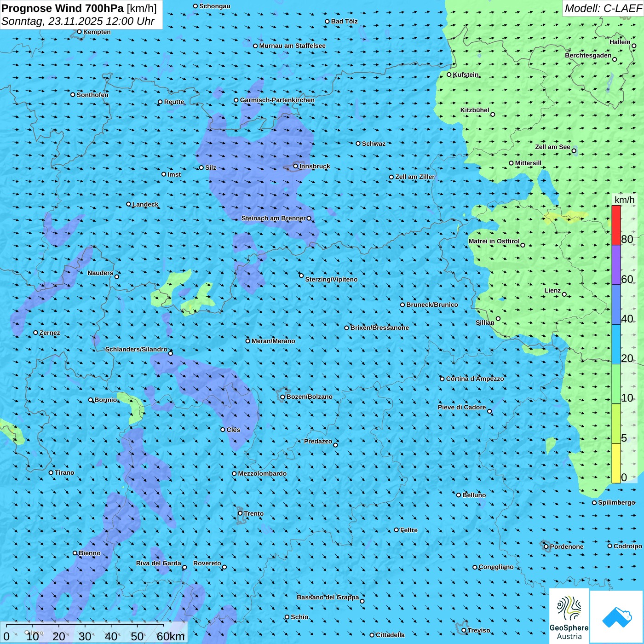This screenshot has height=644, width=644.
Task: Click the 'Kitzbühel' label
Action: (475, 110)
